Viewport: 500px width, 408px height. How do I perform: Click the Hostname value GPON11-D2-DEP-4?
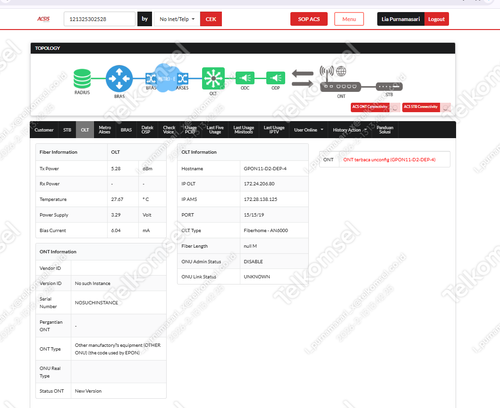click(265, 169)
